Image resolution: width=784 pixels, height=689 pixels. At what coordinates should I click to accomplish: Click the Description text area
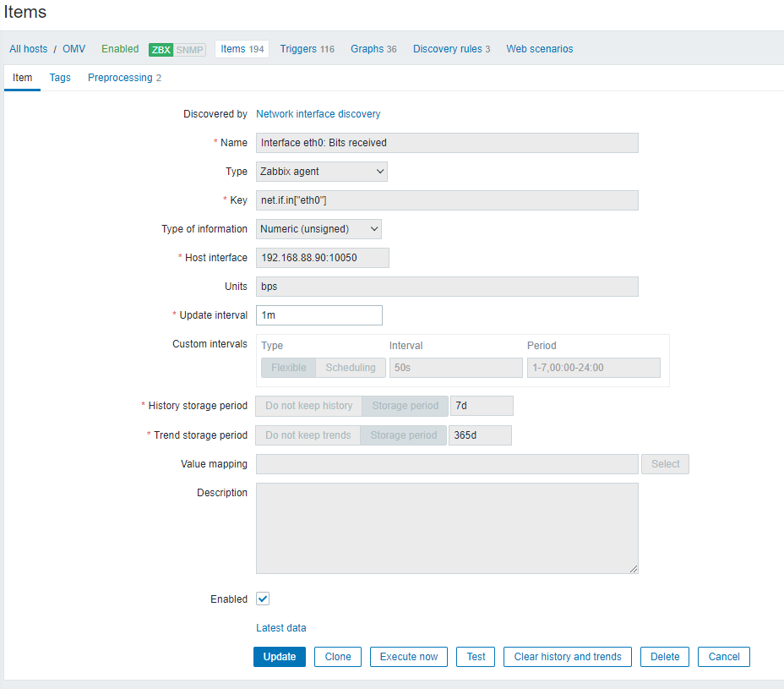point(447,528)
